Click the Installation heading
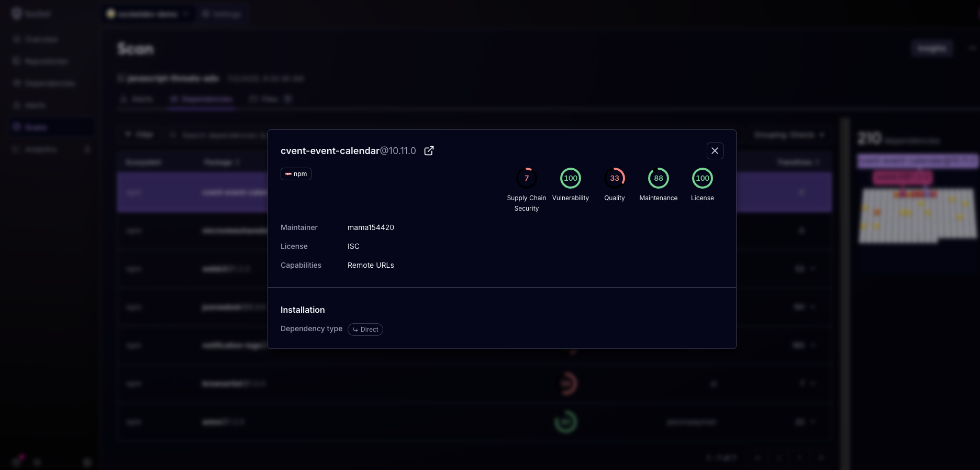 coord(303,310)
